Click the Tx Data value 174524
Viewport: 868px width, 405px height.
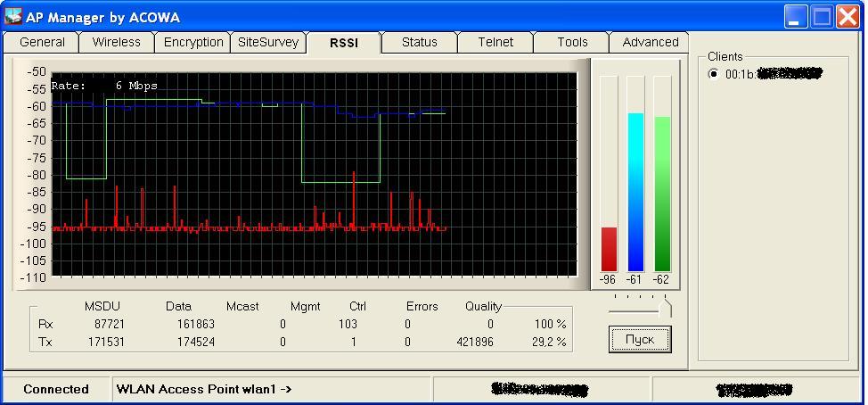click(195, 343)
